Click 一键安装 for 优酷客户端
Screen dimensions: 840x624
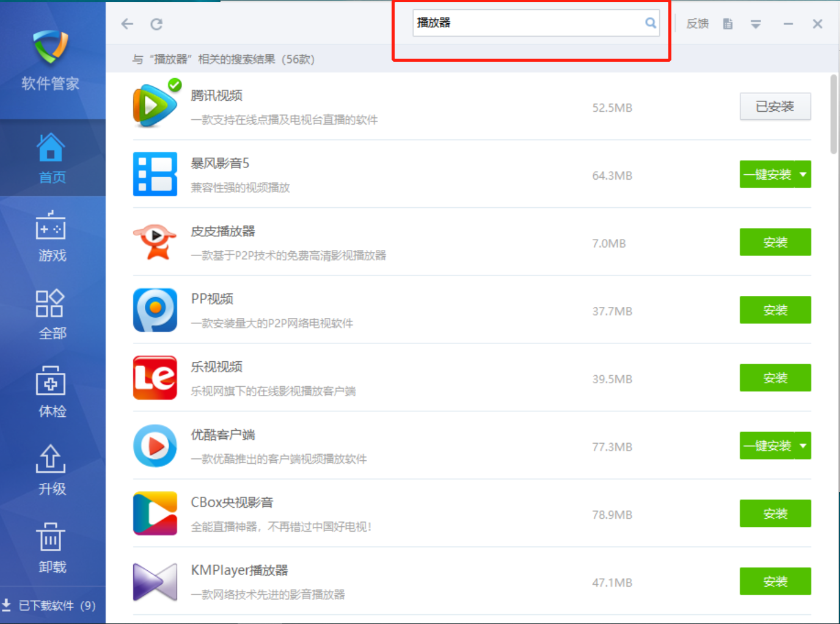tap(767, 446)
